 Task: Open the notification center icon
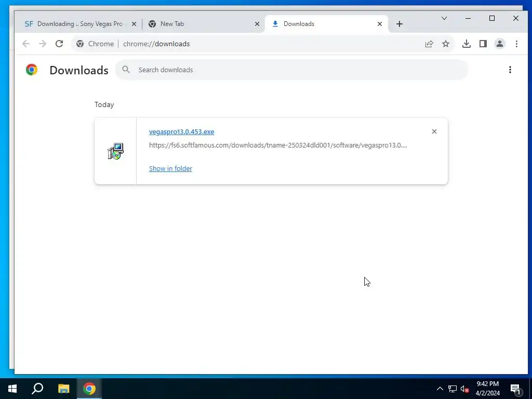[x=516, y=389]
